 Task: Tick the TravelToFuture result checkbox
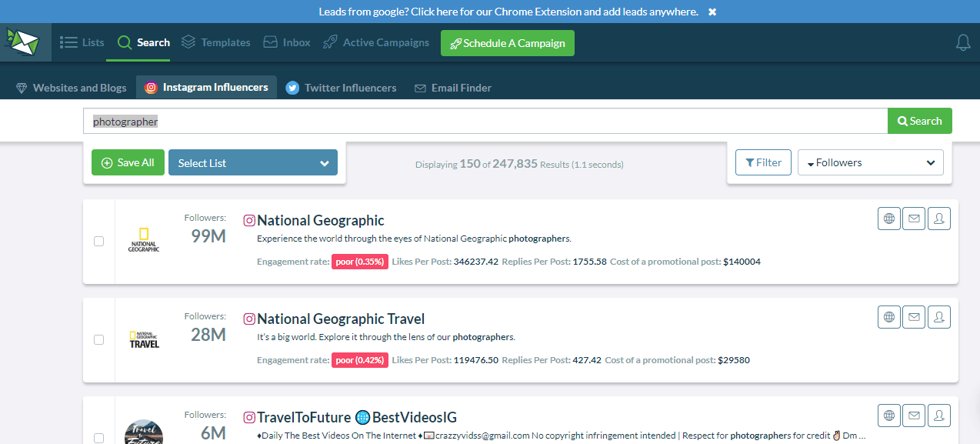[98, 437]
